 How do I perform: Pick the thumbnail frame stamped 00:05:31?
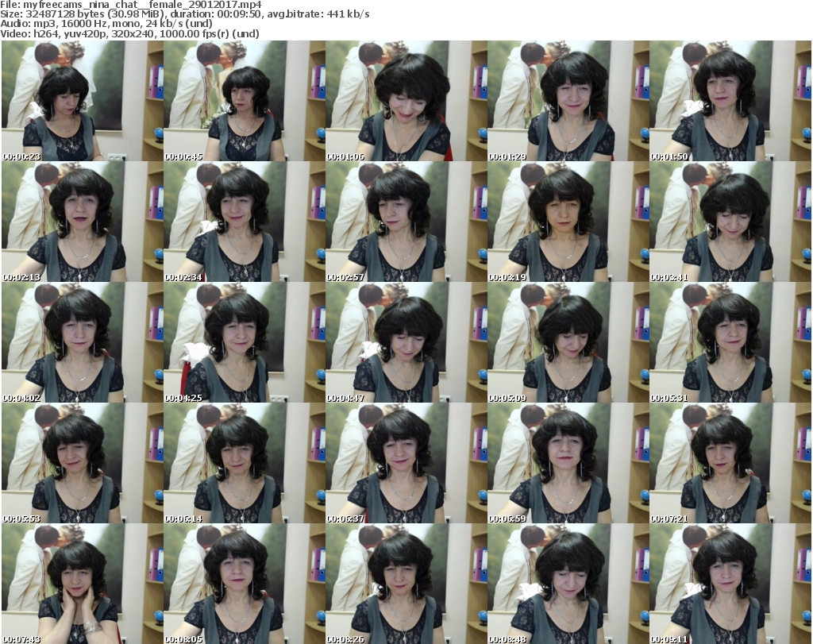[730, 342]
